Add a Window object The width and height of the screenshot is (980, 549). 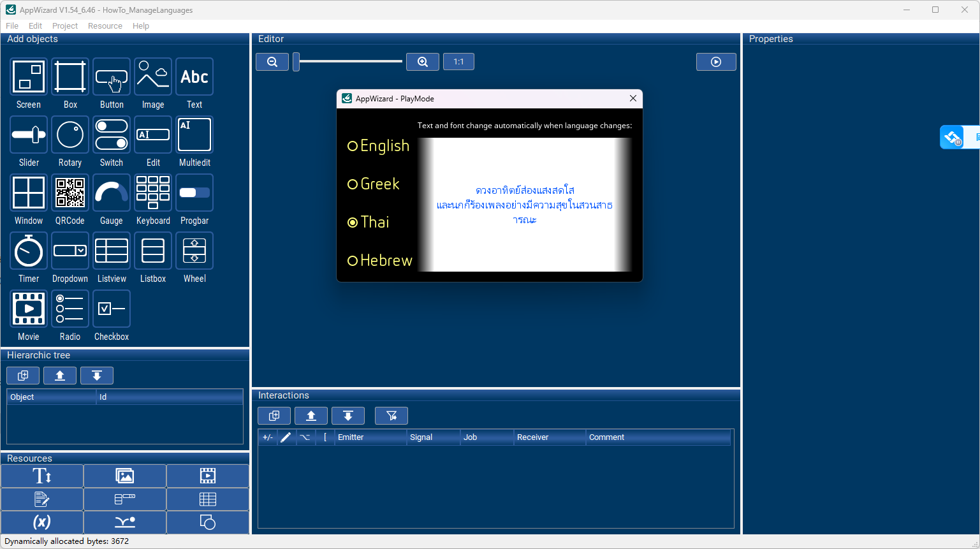[29, 193]
